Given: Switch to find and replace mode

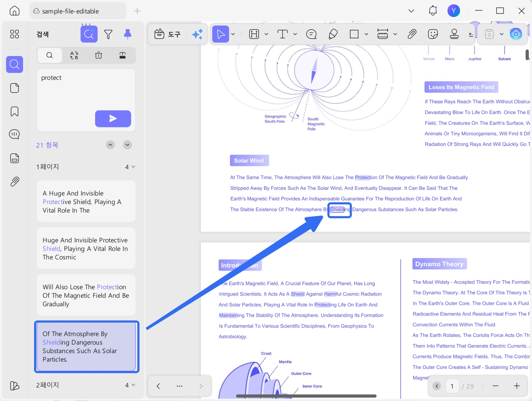Looking at the screenshot, I should coord(74,55).
